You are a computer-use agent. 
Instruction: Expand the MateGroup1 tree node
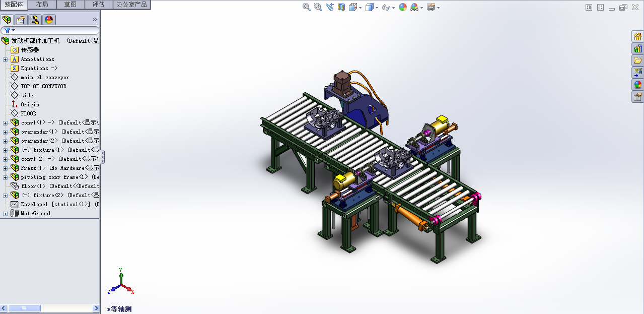5,214
